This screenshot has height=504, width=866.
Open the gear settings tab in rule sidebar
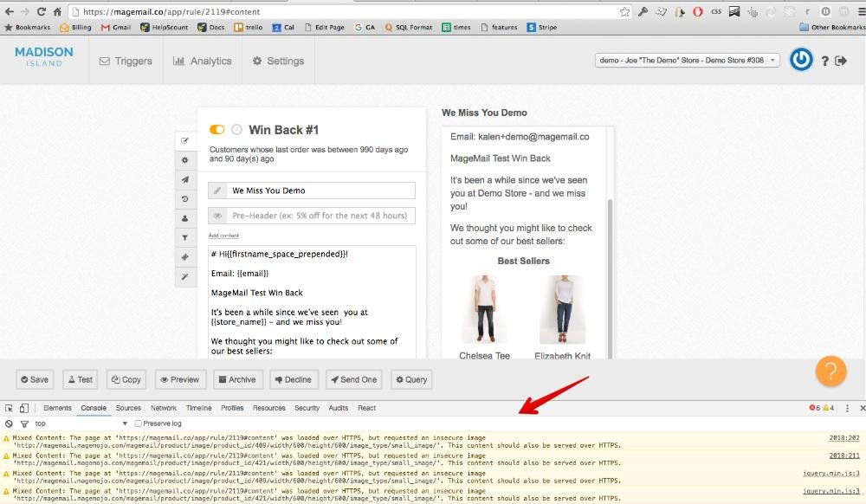tap(184, 160)
